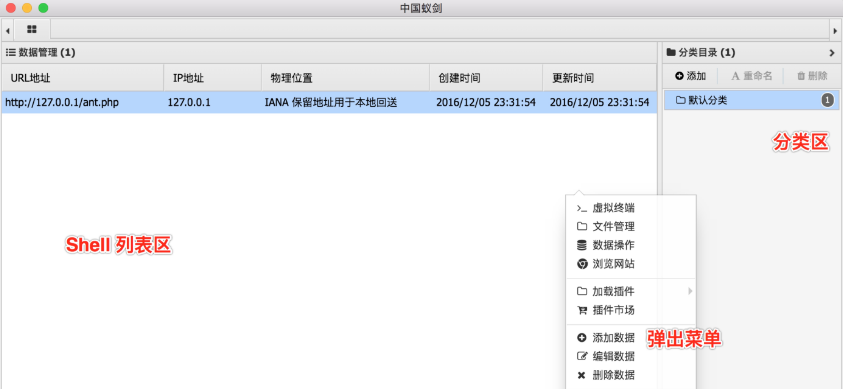The height and width of the screenshot is (389, 843).
Task: Sort by the 更新时间 column header
Action: [599, 78]
